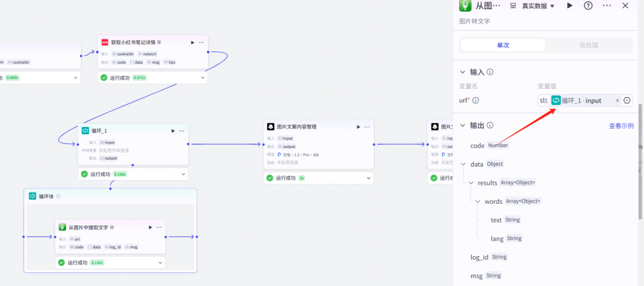Run the 图片文案内容整理 node
644x286 pixels.
358,127
